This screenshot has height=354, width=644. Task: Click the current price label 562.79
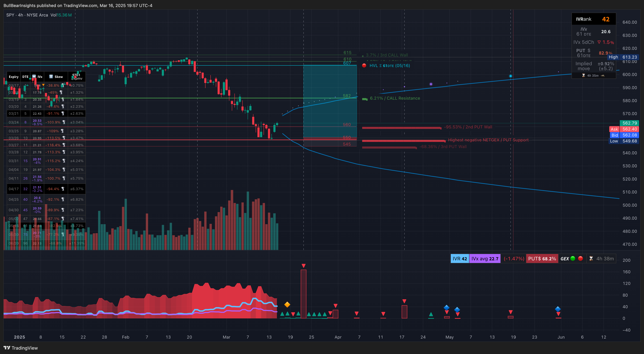(629, 123)
